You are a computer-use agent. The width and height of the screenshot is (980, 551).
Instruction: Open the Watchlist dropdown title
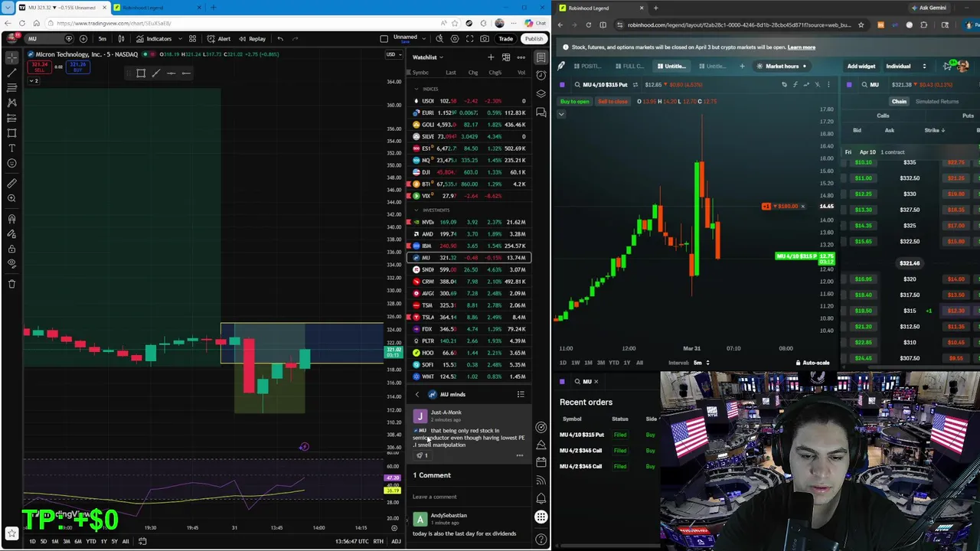point(427,57)
